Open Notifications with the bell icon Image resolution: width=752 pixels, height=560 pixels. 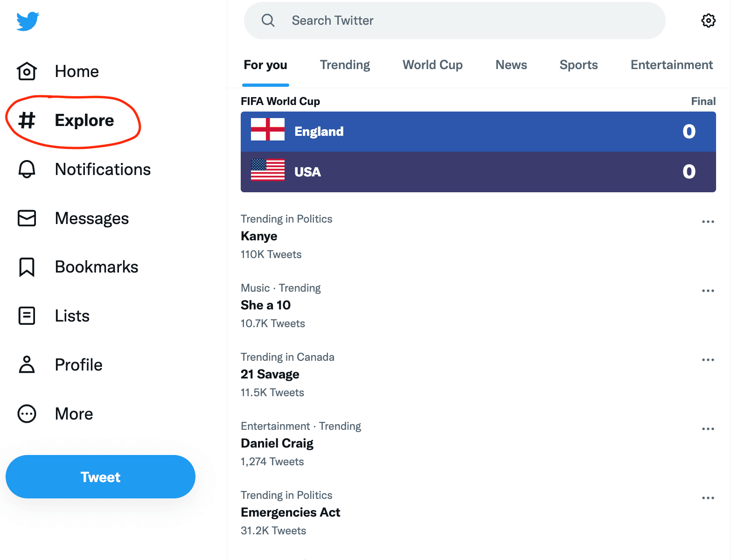(x=27, y=169)
